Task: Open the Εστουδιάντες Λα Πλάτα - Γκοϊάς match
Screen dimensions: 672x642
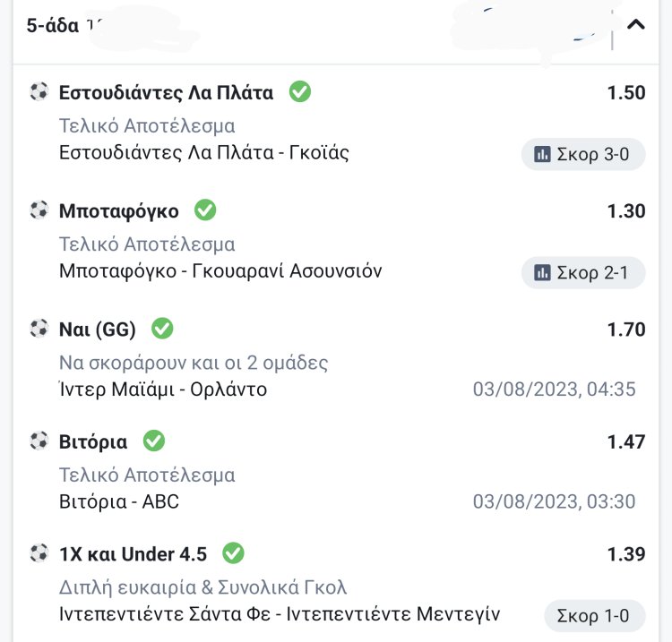Action: click(204, 153)
